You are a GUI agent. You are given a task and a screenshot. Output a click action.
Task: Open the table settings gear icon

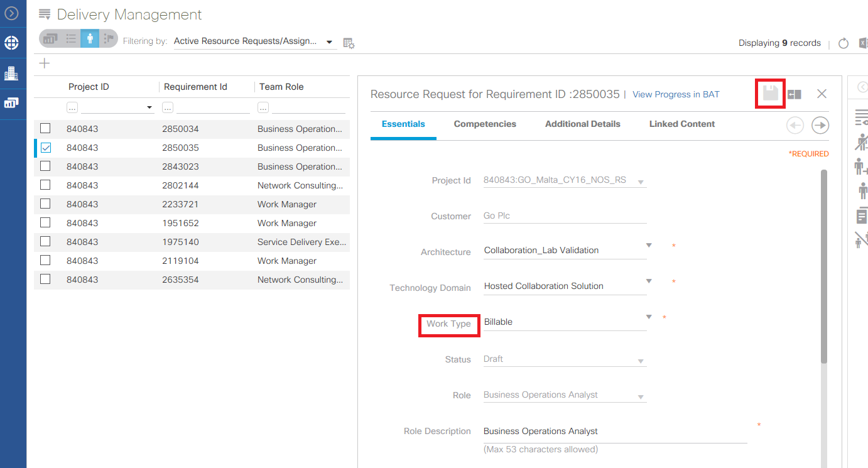(349, 43)
